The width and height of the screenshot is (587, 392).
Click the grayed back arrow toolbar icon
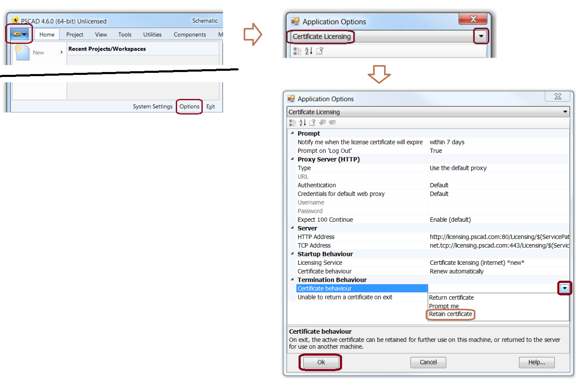click(323, 122)
